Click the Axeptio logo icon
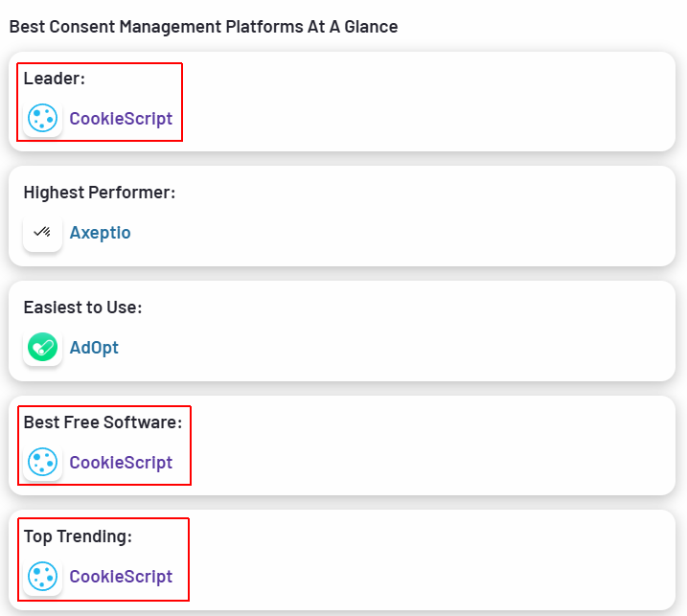The image size is (687, 616). (x=43, y=233)
